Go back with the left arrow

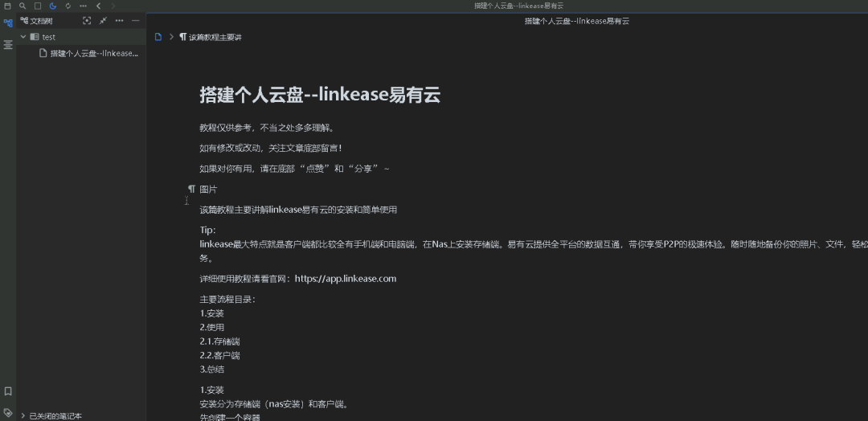pos(98,6)
